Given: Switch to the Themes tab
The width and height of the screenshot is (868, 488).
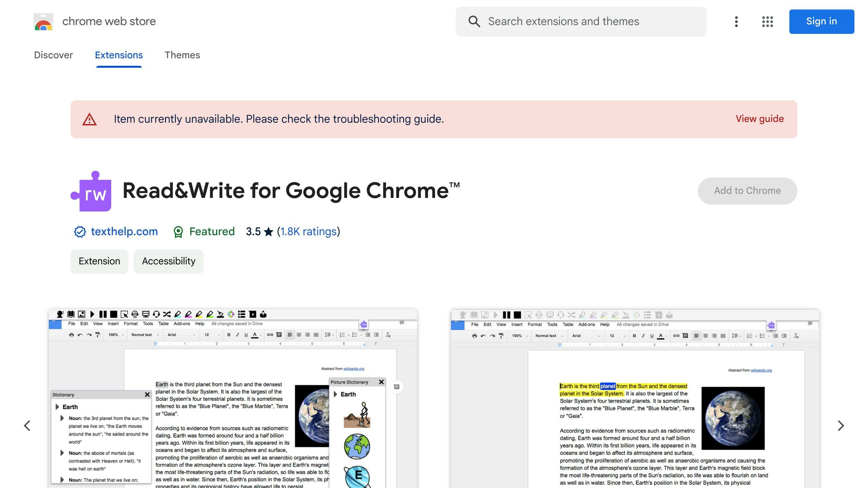Looking at the screenshot, I should [182, 55].
